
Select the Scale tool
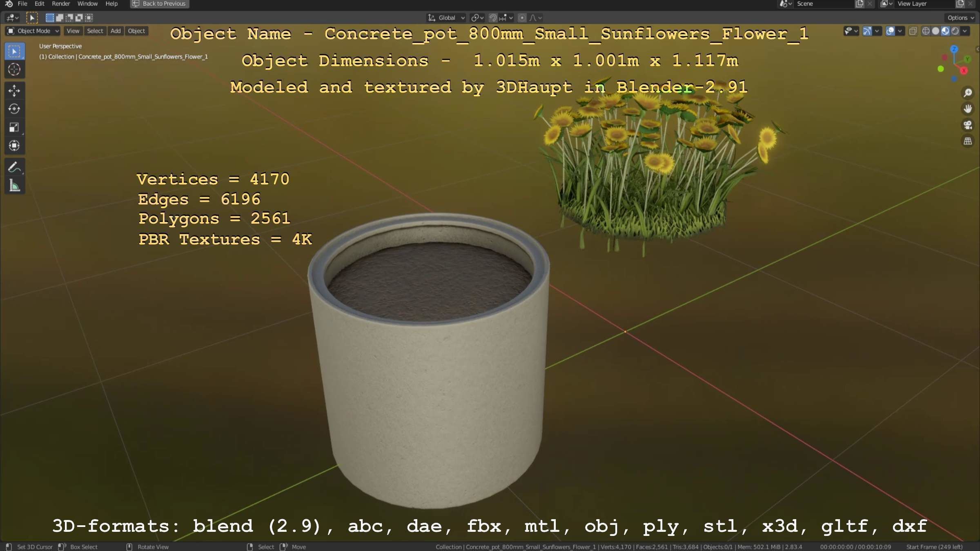(x=14, y=128)
